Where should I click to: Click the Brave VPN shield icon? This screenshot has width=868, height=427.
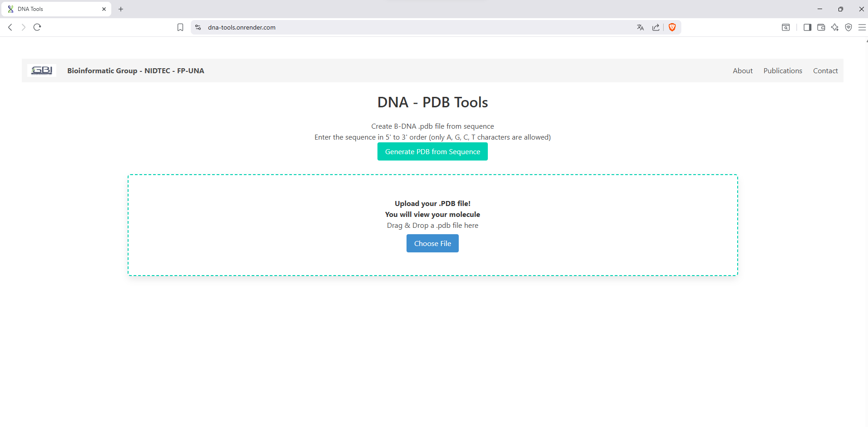(849, 27)
